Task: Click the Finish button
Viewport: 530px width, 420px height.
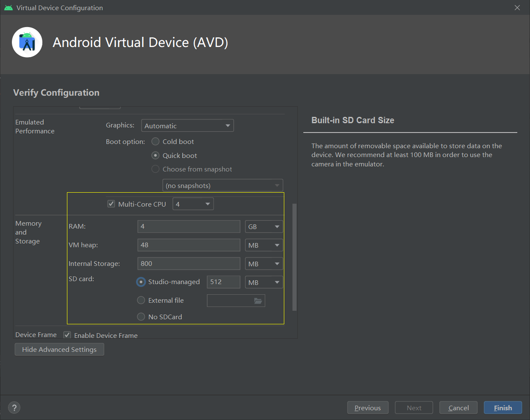Action: click(503, 408)
